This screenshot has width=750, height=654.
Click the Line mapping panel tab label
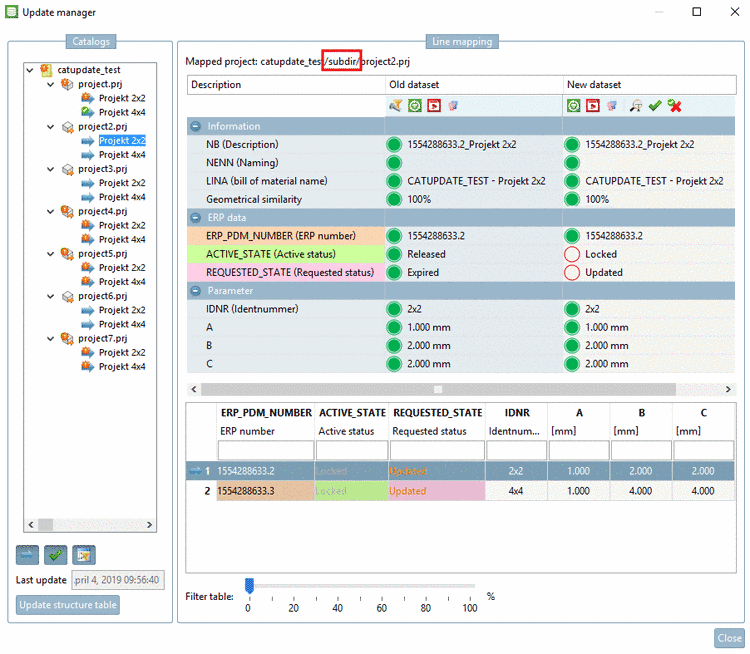click(462, 42)
